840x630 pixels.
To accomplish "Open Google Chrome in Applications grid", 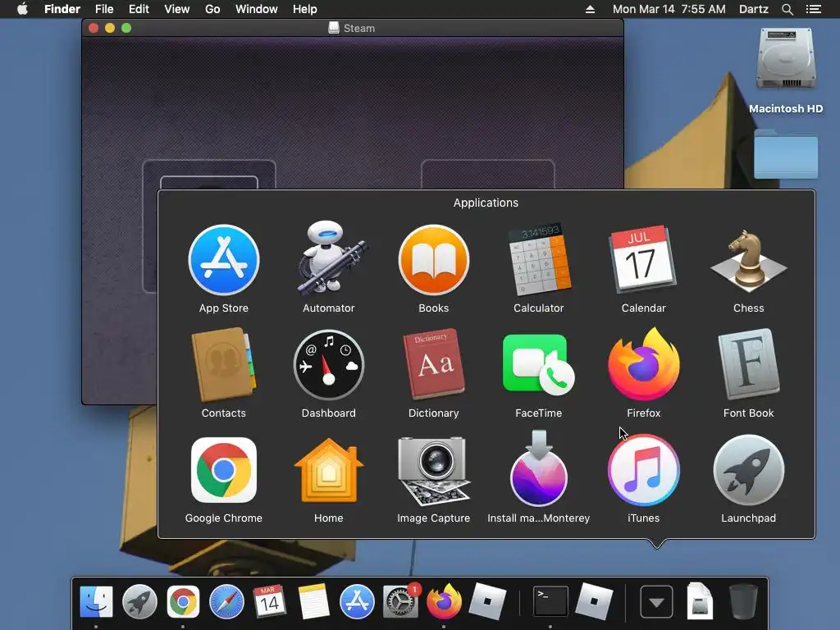I will tap(223, 470).
